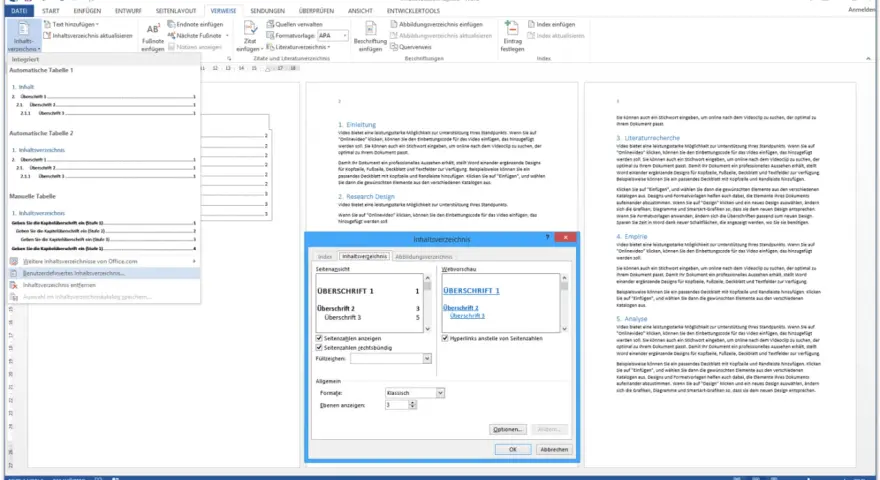
Task: Confirm the dialog with OK
Action: [x=512, y=450]
